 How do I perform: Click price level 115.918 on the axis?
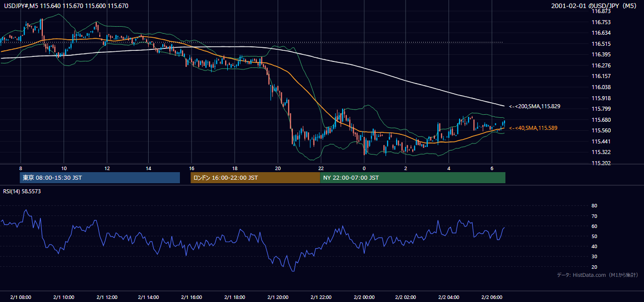[x=601, y=98]
